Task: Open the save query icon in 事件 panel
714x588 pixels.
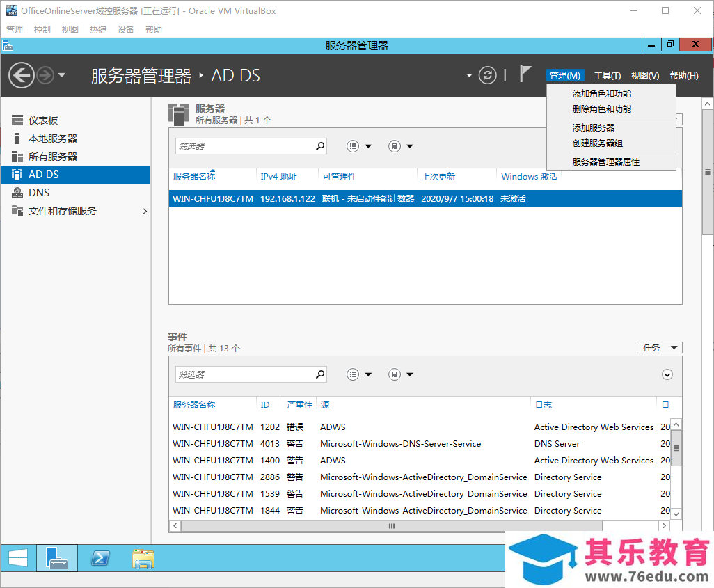Action: coord(395,374)
